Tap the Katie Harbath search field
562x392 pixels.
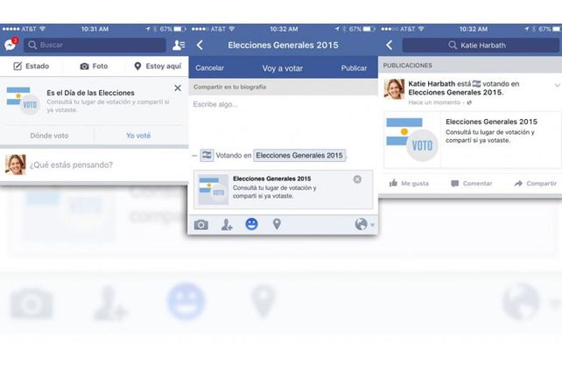coord(481,45)
